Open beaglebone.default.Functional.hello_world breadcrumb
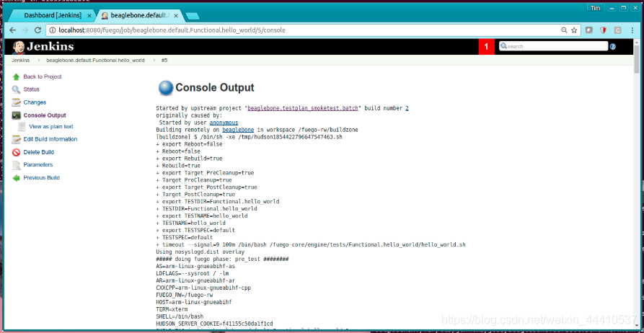Viewport: 644px width, 333px height. tap(95, 61)
